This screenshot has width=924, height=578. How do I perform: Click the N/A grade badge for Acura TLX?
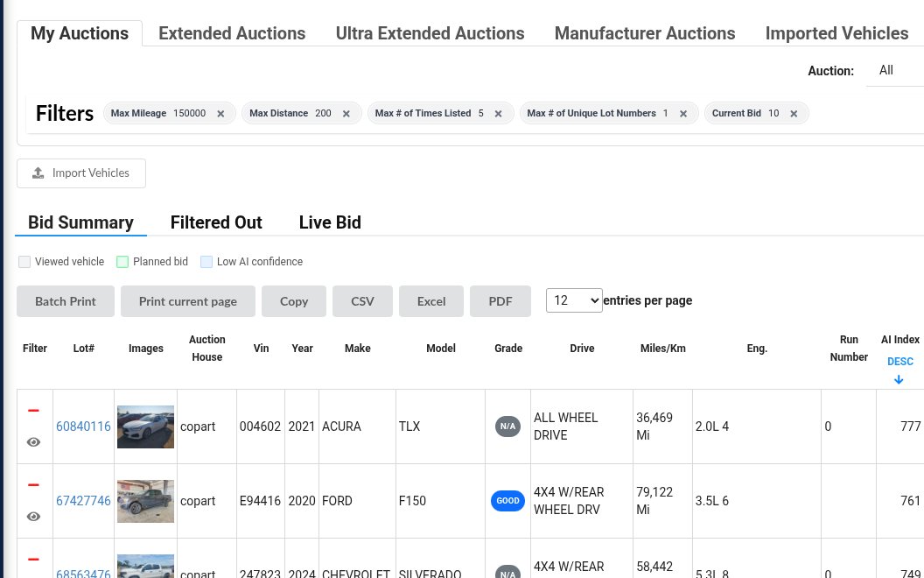507,426
